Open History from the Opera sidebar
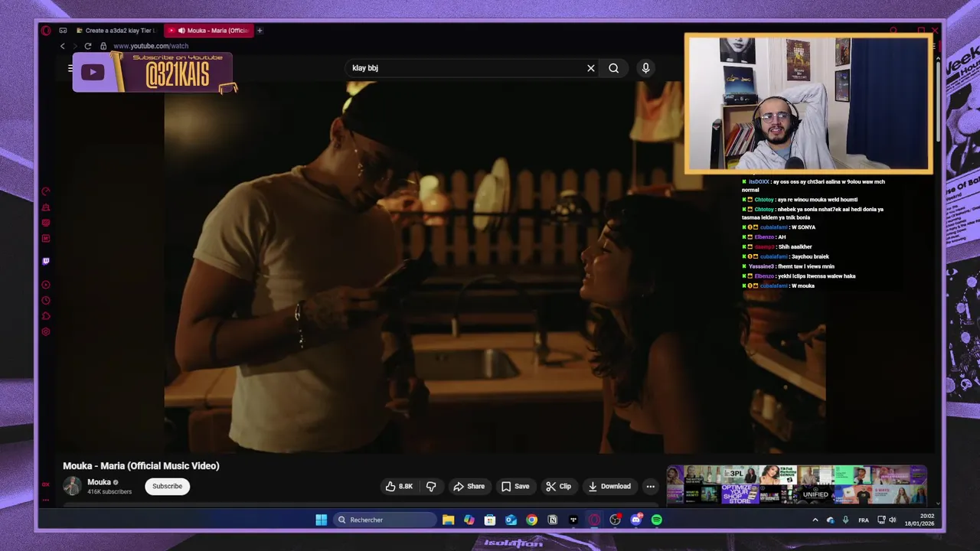 click(x=46, y=301)
